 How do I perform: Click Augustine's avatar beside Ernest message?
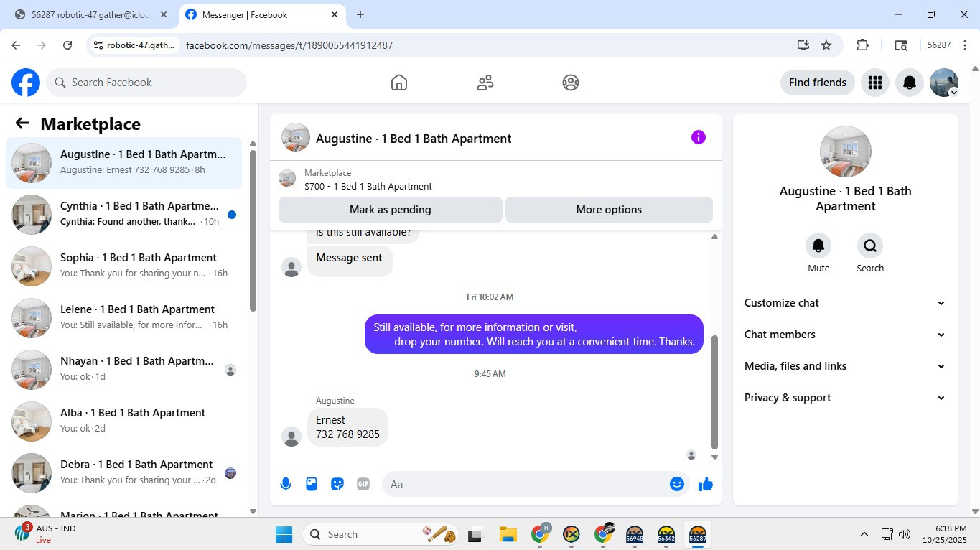(x=291, y=437)
